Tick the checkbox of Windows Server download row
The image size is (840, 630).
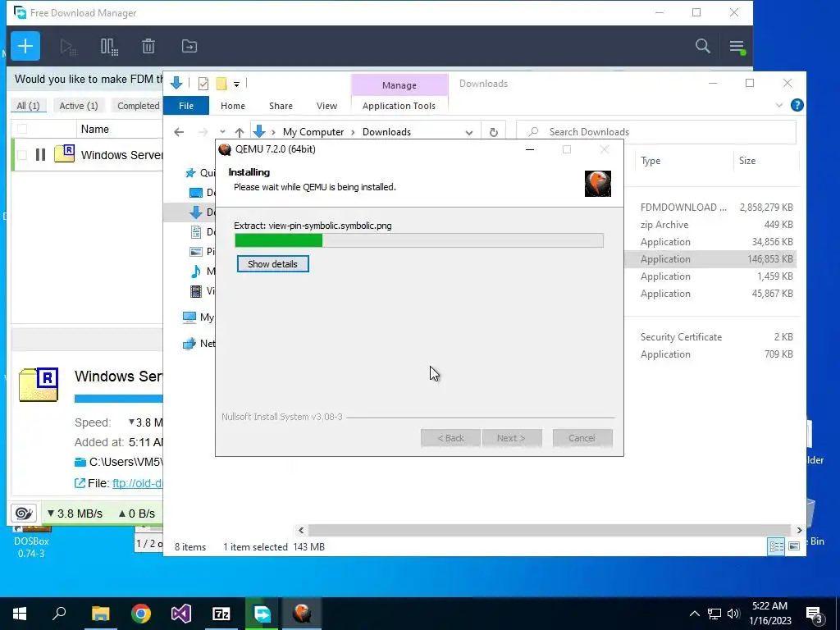coord(22,155)
